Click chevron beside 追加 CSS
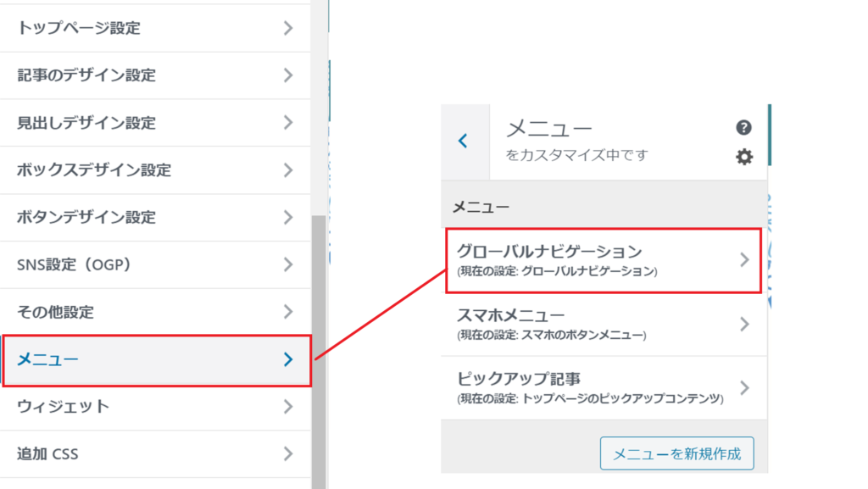 tap(288, 454)
